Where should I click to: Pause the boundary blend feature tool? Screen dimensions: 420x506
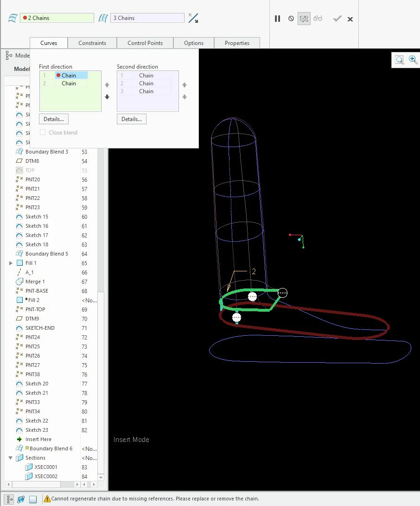click(277, 19)
